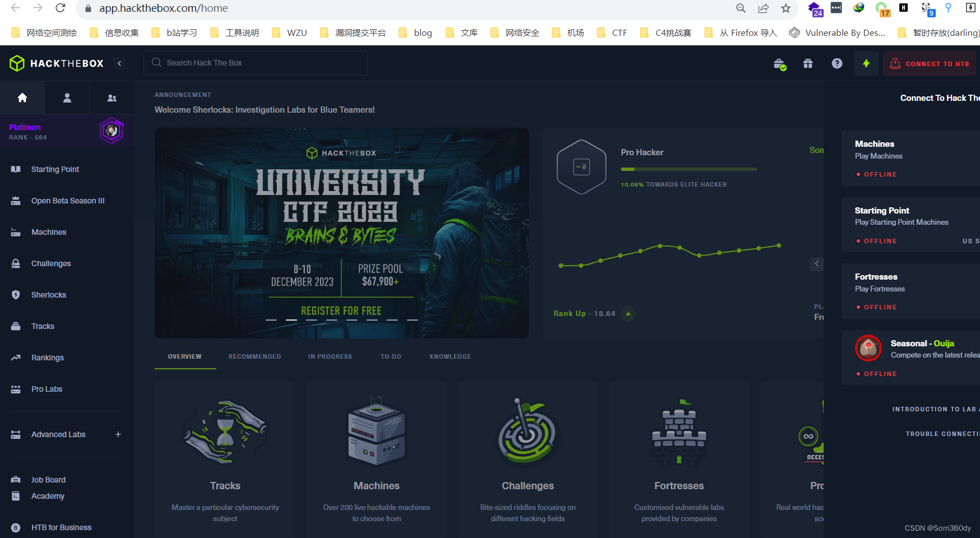This screenshot has width=980, height=538.
Task: Select the first carousel slide indicator
Action: (x=271, y=320)
